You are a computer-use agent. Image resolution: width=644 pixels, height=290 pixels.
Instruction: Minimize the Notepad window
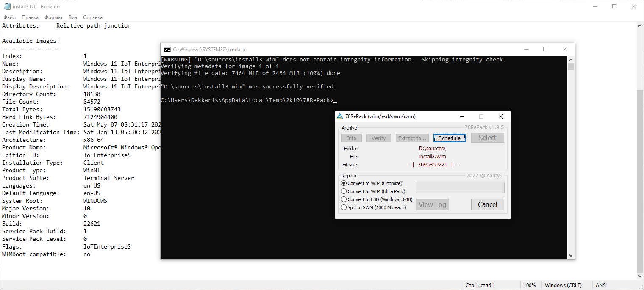tap(595, 6)
